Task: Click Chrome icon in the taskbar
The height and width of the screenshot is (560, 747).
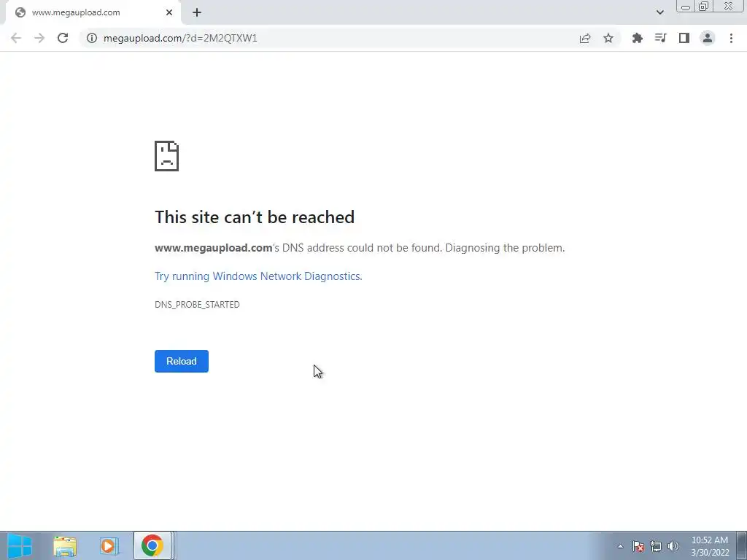Action: click(x=152, y=545)
